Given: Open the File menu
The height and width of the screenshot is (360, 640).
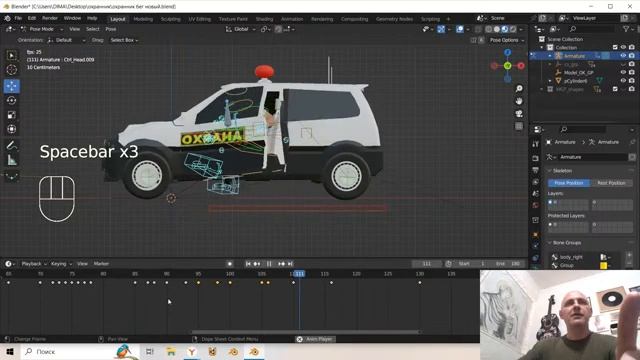Looking at the screenshot, I should [x=18, y=18].
